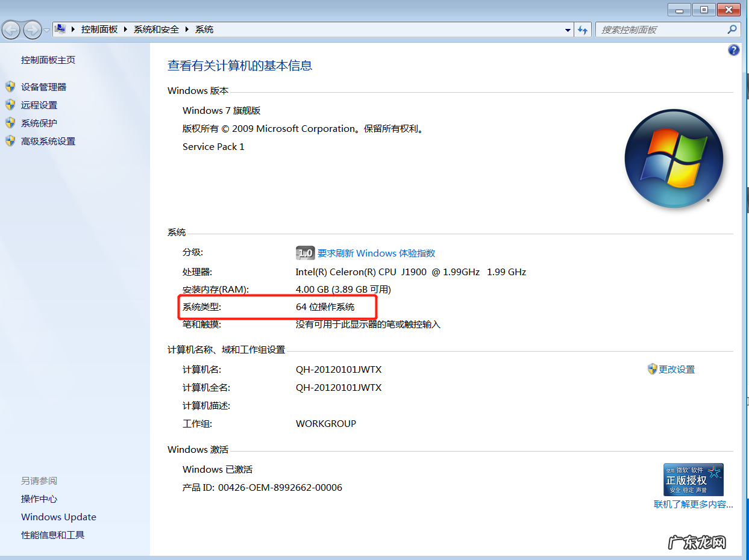This screenshot has height=560, width=749.
Task: Expand the arrow after 系统和安全 in the breadcrumb
Action: pyautogui.click(x=187, y=30)
